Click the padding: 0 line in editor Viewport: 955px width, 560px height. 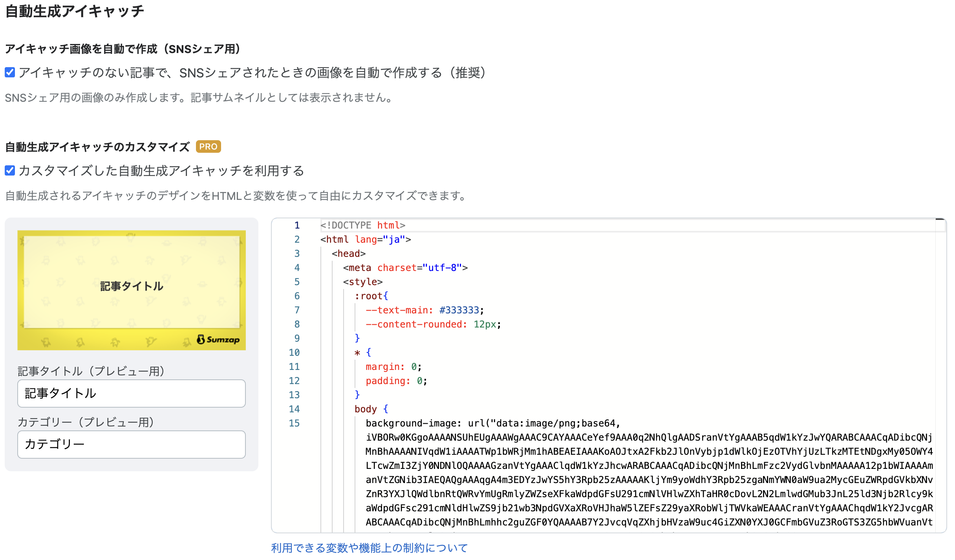click(x=396, y=381)
